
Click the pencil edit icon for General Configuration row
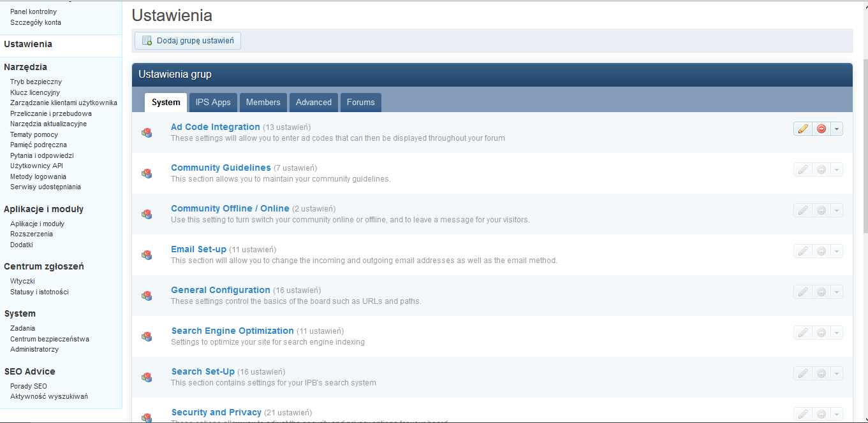(x=803, y=292)
